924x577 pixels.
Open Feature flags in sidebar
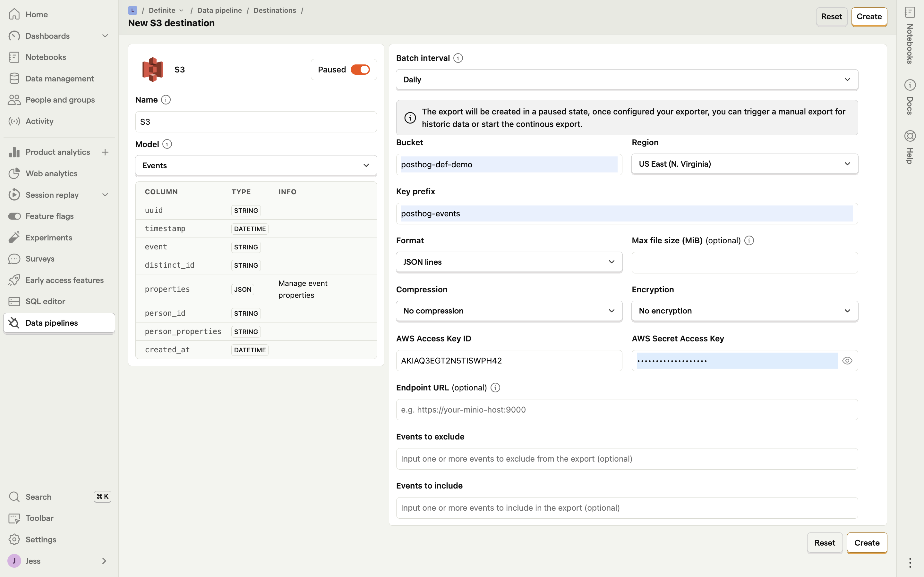coord(50,216)
